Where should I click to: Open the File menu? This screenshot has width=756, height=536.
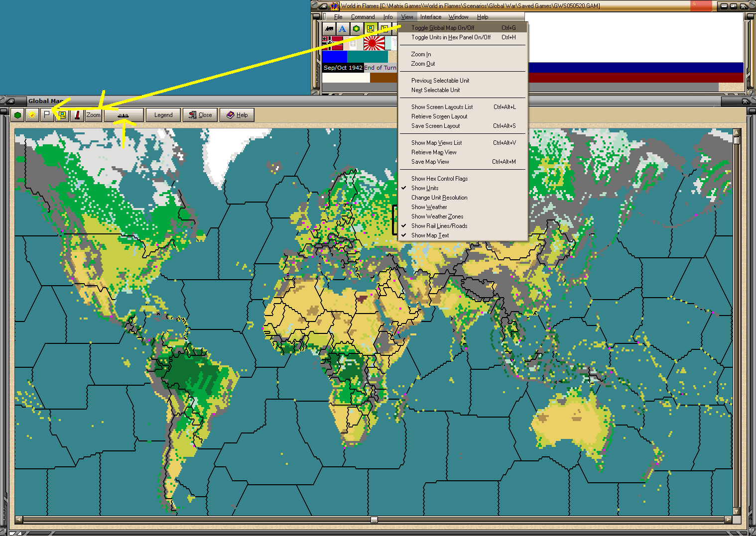click(338, 17)
